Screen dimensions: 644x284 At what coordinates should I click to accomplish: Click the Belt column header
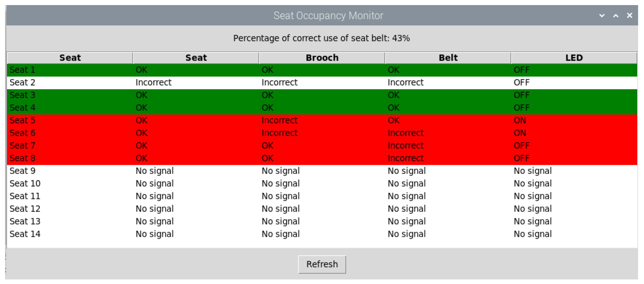[x=448, y=58]
